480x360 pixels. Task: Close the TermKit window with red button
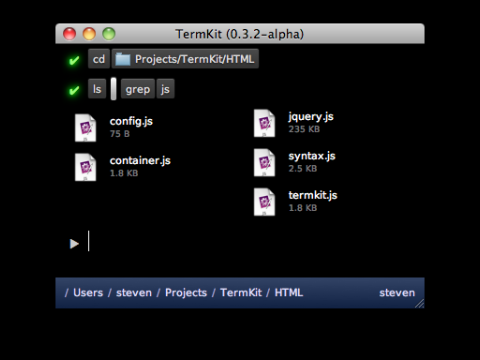(70, 34)
